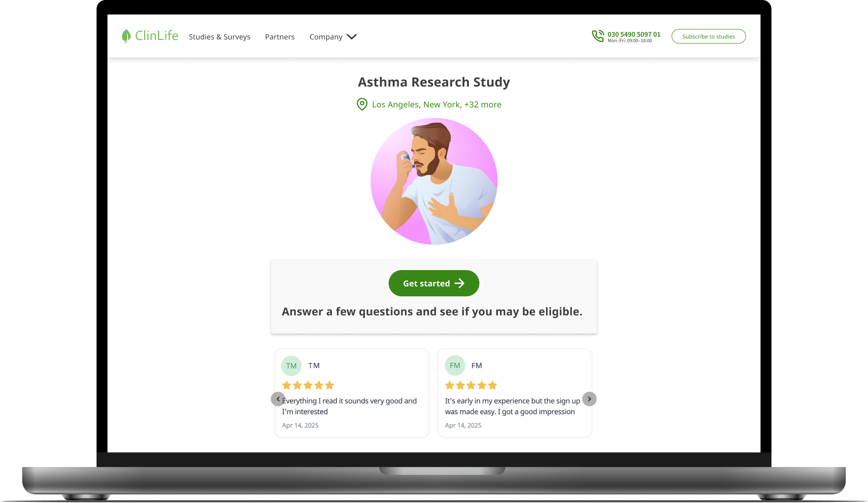Click the Subscribe to studies button
Screen dimensions: 868x503
pos(708,36)
